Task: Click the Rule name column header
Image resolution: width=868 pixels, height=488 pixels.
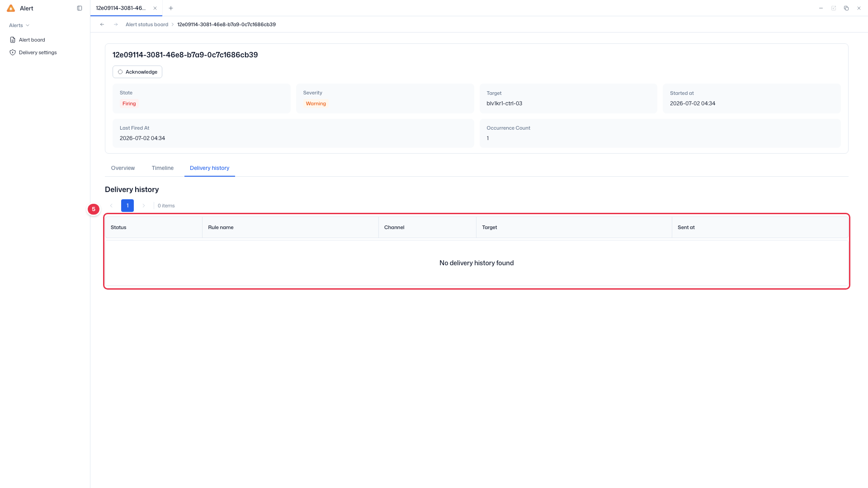Action: click(290, 227)
